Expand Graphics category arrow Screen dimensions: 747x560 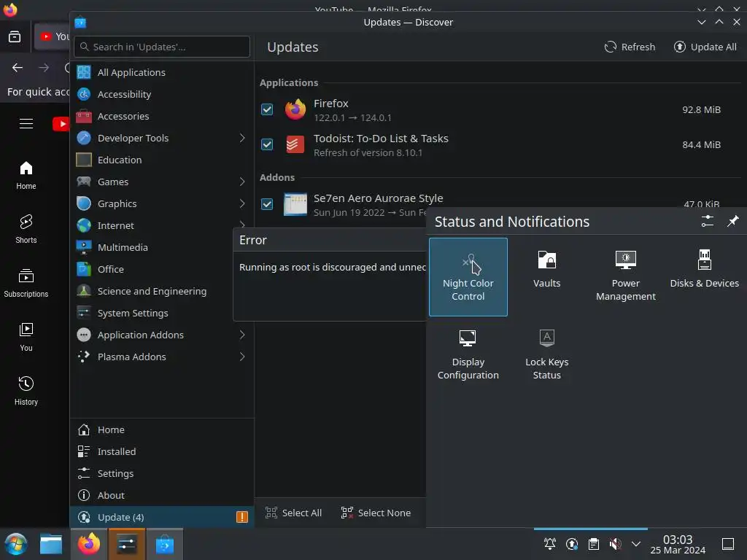pos(242,204)
